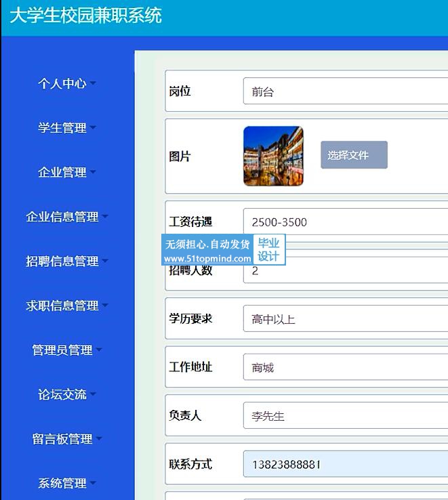The width and height of the screenshot is (448, 500).
Task: Click the 工作地址 label text
Action: click(190, 367)
